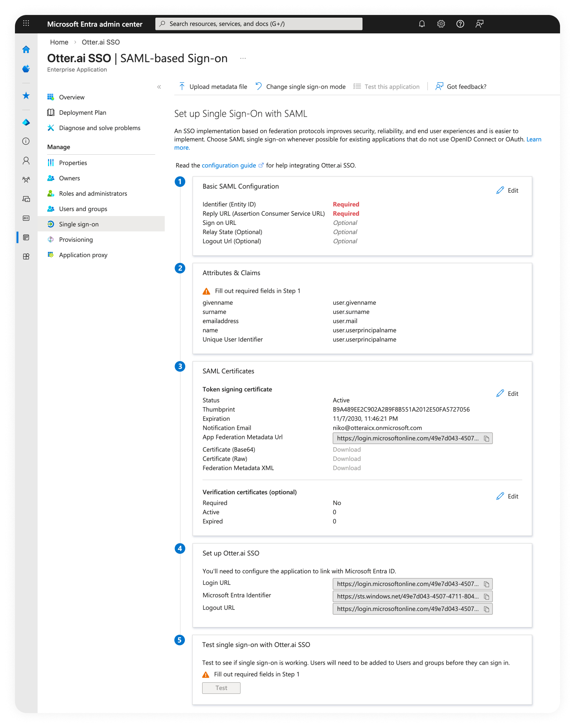Open Favorites star in left rail

(26, 96)
